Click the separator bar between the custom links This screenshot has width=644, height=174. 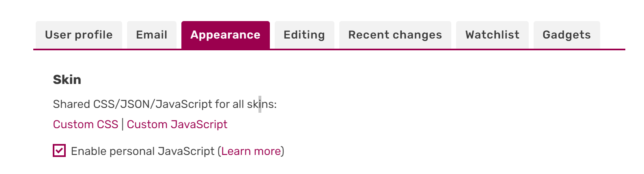123,125
